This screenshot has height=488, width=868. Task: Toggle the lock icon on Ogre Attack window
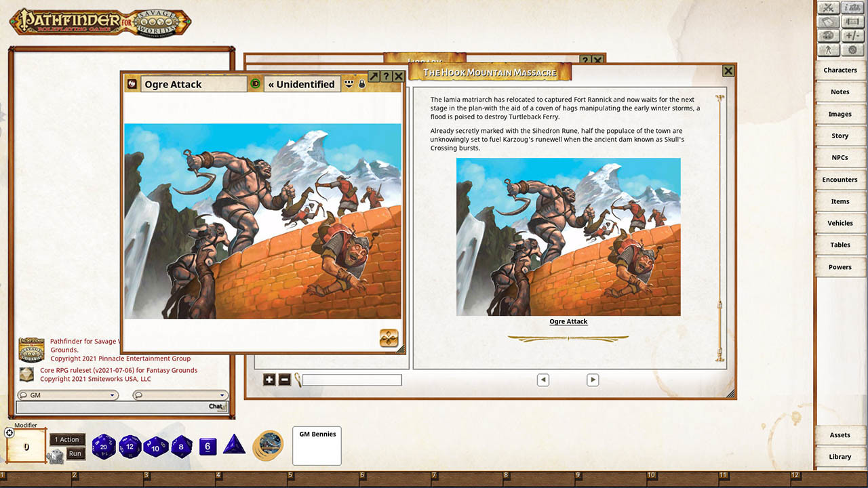[362, 84]
